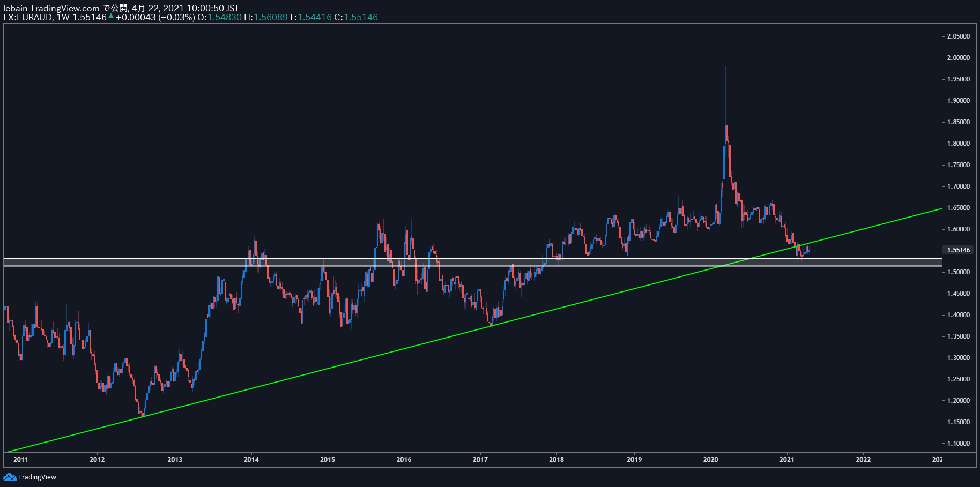The width and height of the screenshot is (980, 487).
Task: Click the open value 1.54830
Action: tap(225, 17)
